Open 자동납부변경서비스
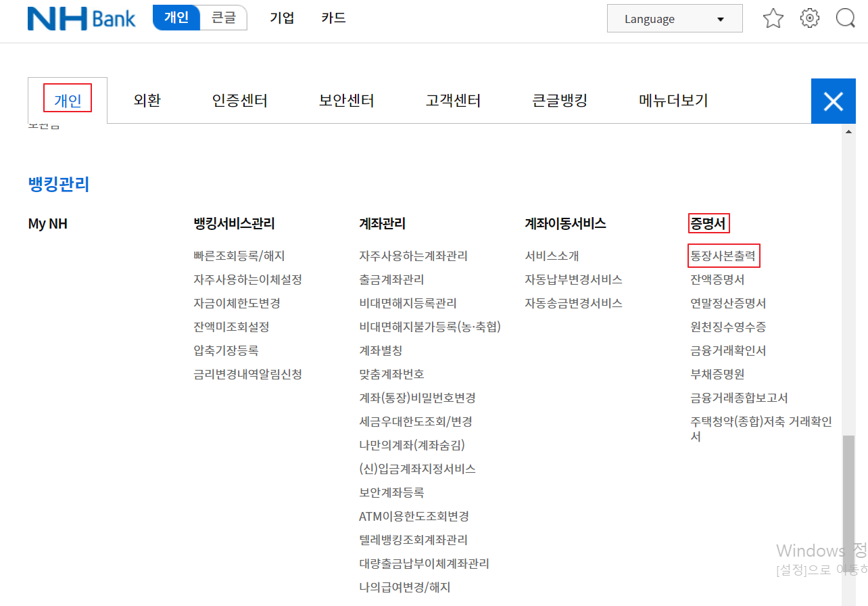The width and height of the screenshot is (868, 606). (x=573, y=279)
